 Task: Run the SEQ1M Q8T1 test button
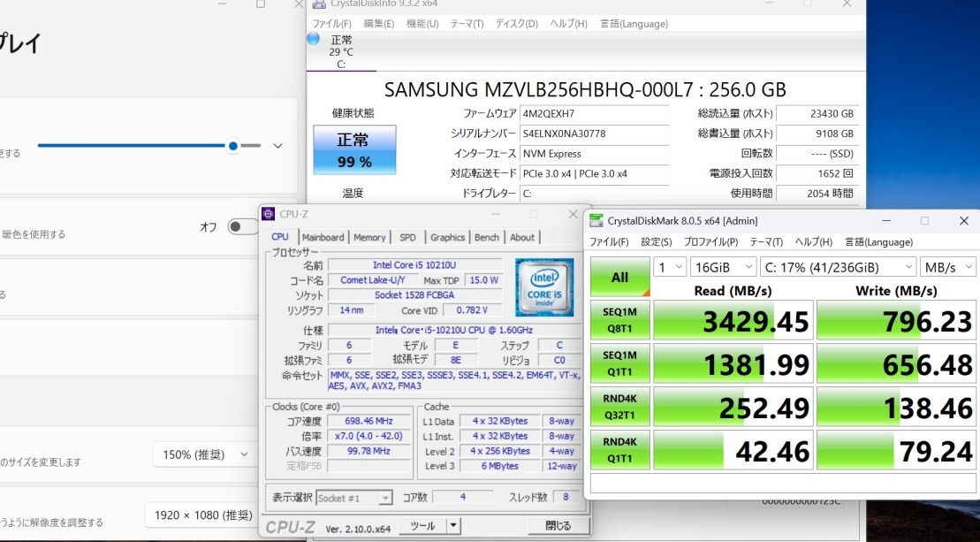[619, 320]
